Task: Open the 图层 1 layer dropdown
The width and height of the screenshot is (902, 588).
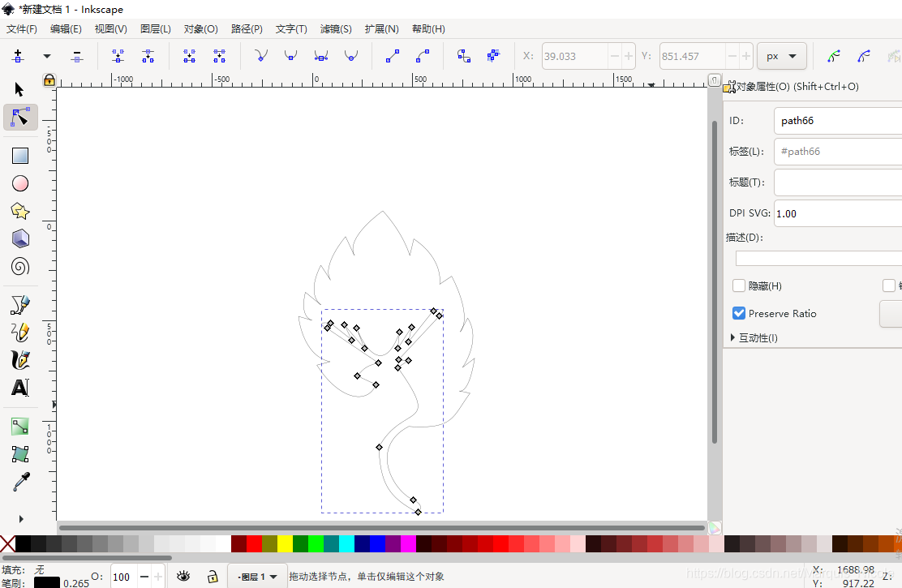Action: click(x=257, y=576)
